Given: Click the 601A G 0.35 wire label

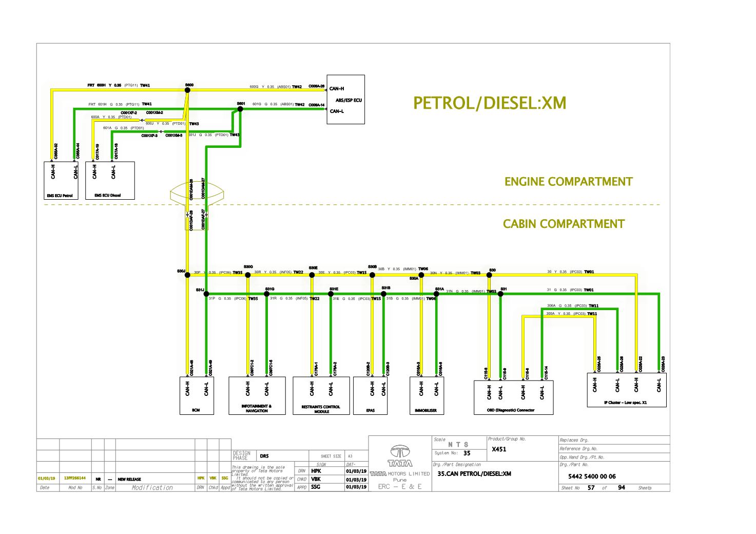Looking at the screenshot, I should (123, 128).
